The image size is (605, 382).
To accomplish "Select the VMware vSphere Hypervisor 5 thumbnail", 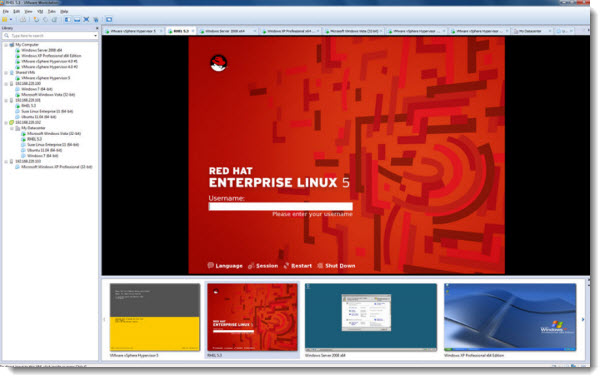I will click(x=155, y=317).
